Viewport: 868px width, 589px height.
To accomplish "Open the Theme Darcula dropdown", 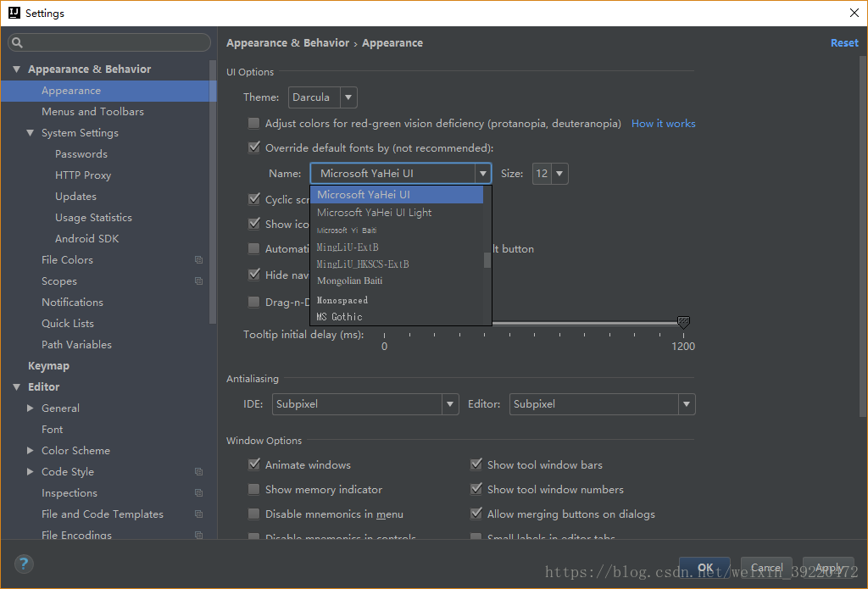I will point(322,97).
